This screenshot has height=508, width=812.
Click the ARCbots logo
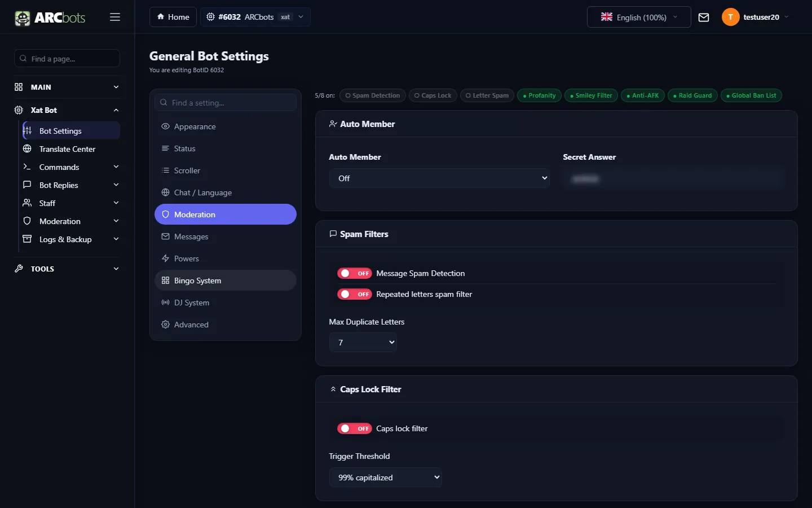[50, 17]
